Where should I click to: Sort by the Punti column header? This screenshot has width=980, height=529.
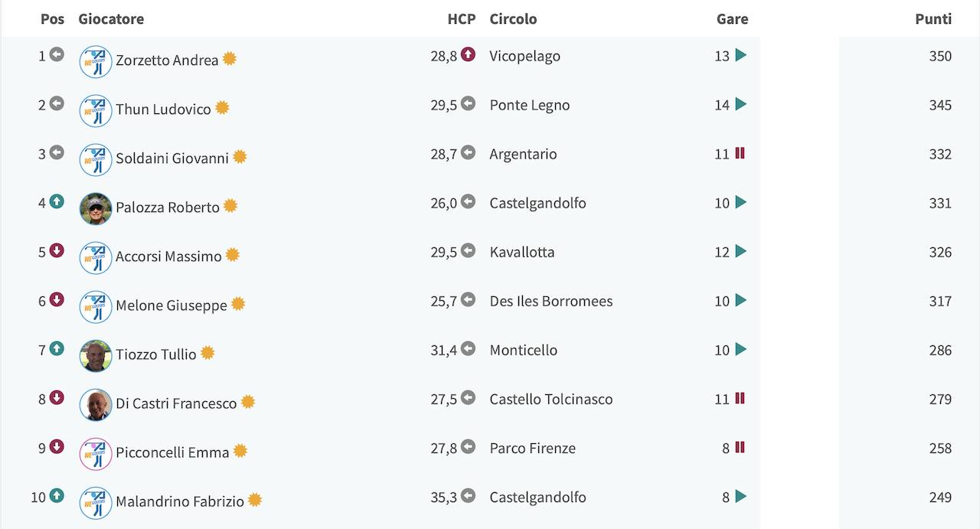point(933,19)
